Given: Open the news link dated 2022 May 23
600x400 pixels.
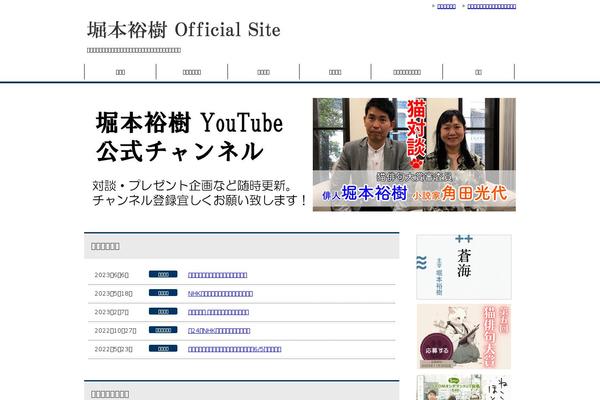Looking at the screenshot, I should pyautogui.click(x=234, y=349).
